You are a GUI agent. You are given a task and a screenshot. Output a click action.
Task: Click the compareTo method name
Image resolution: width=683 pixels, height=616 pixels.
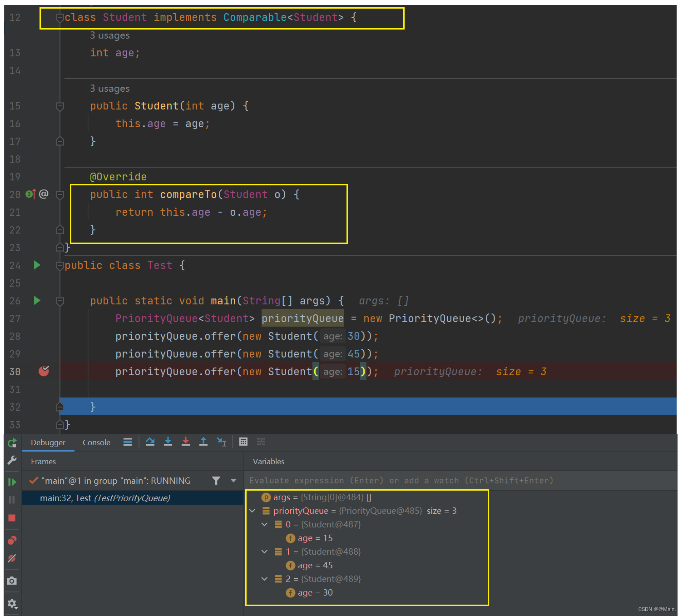click(188, 194)
